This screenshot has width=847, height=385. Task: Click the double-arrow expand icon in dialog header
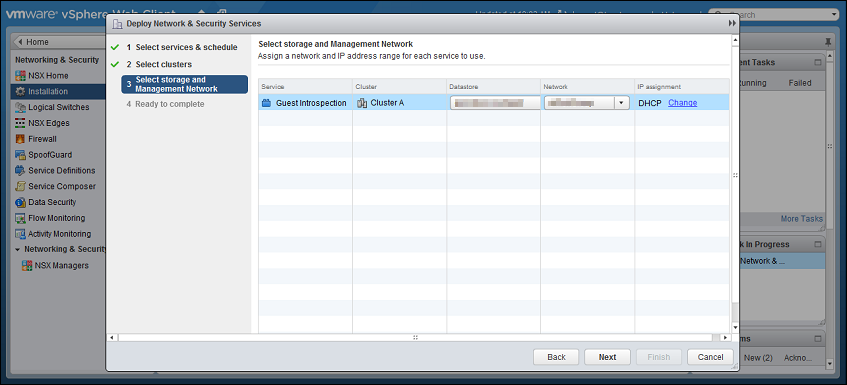[x=732, y=23]
